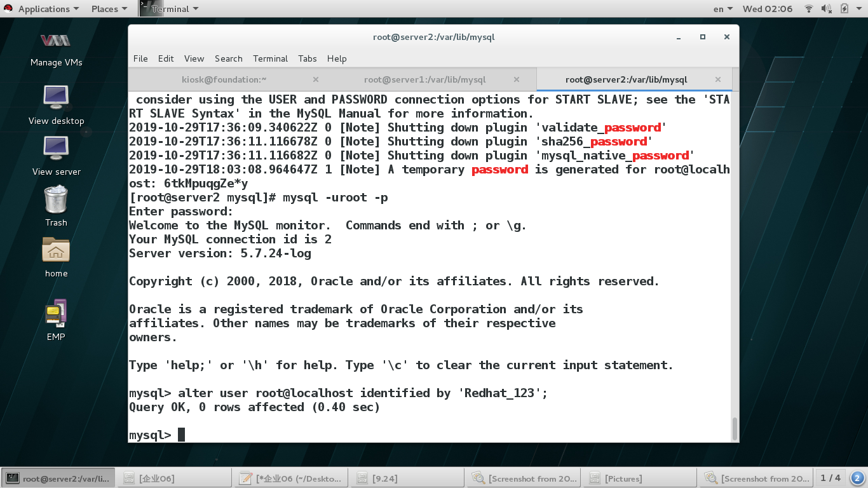Open the [Pictures] taskbar window
The width and height of the screenshot is (868, 488).
641,478
